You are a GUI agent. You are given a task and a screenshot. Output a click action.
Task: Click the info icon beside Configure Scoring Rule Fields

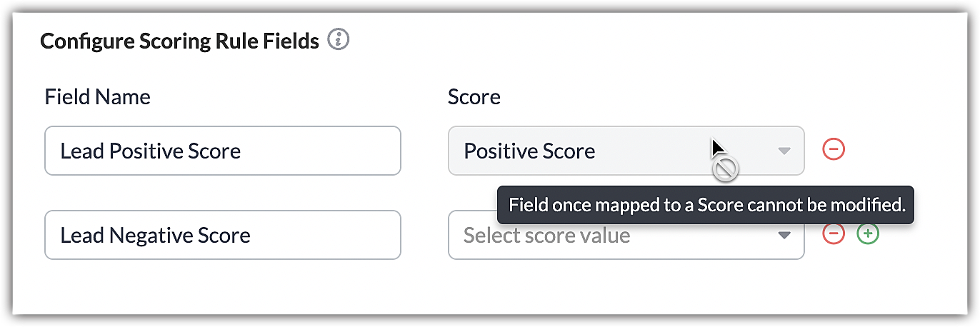(x=339, y=41)
